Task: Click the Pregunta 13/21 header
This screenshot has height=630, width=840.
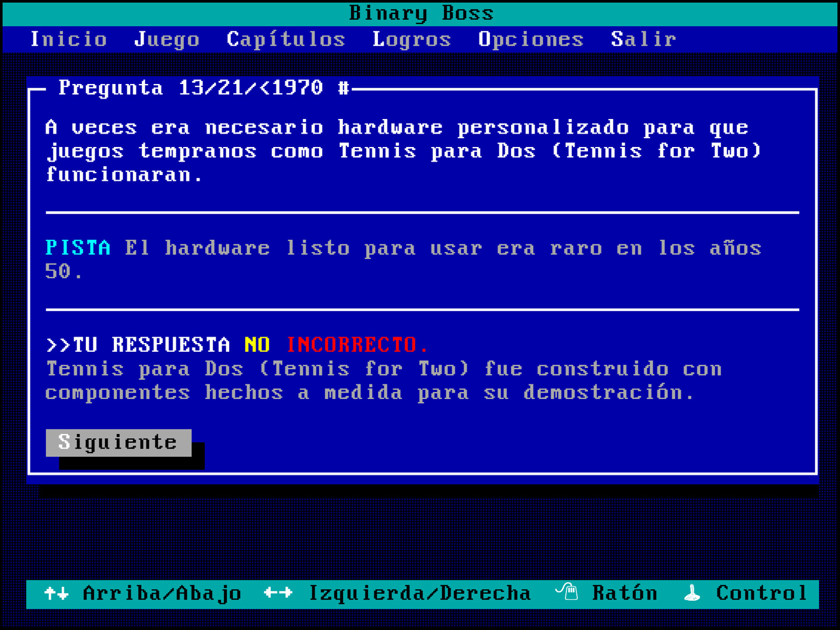Action: [204, 88]
